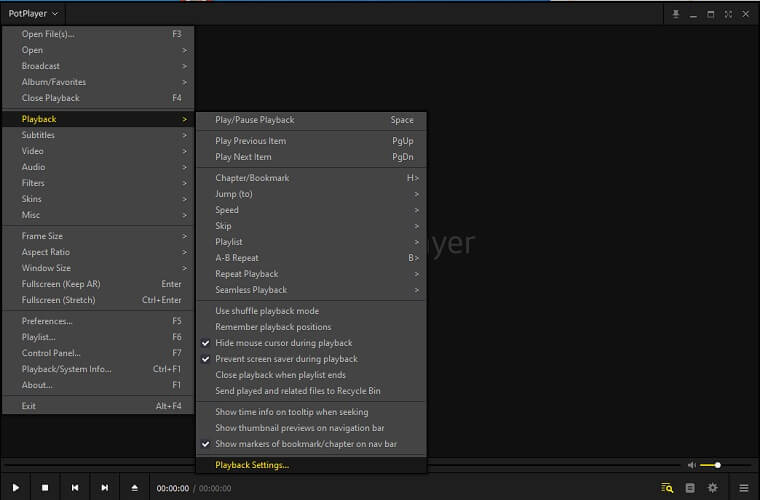This screenshot has height=500, width=760.
Task: Open the control panel gear icon
Action: point(712,487)
